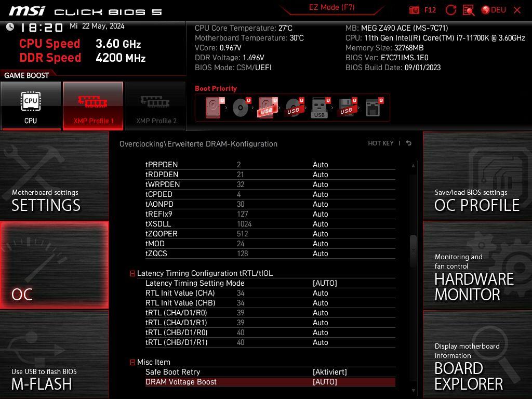This screenshot has width=532, height=399.
Task: Open the BOARD EXPLORER menu
Action: pos(477,354)
